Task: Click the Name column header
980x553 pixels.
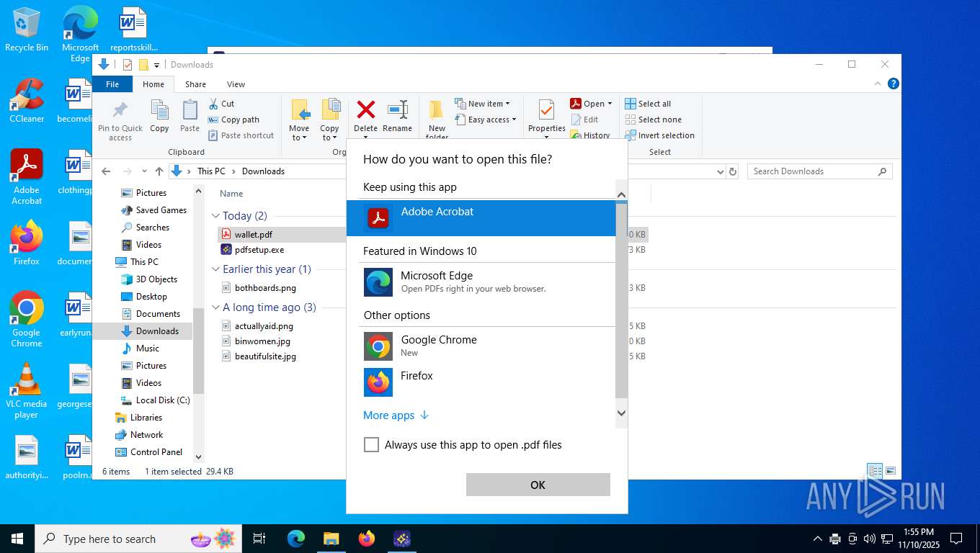Action: (x=231, y=194)
